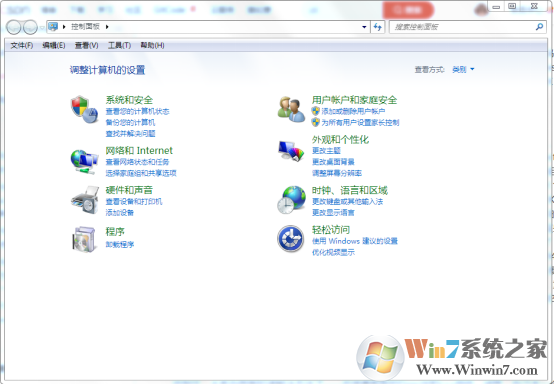Click the 调整屏幕分辨率 link
This screenshot has height=384, width=554.
click(x=337, y=173)
